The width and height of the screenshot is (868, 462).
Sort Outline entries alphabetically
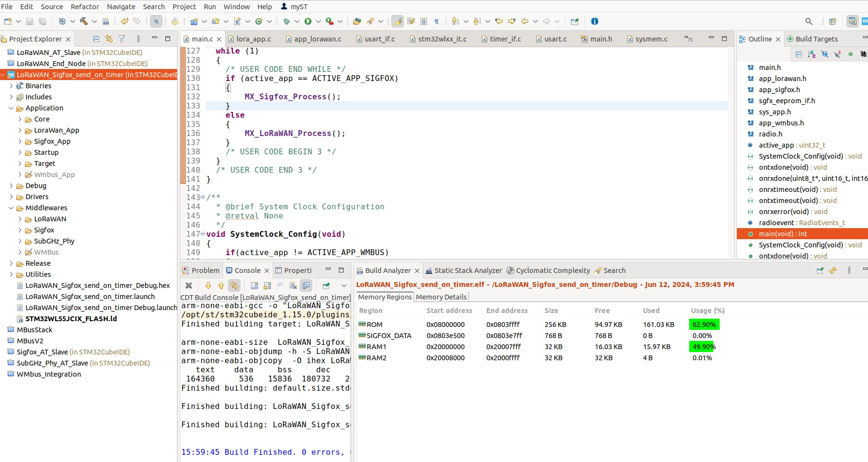click(812, 54)
